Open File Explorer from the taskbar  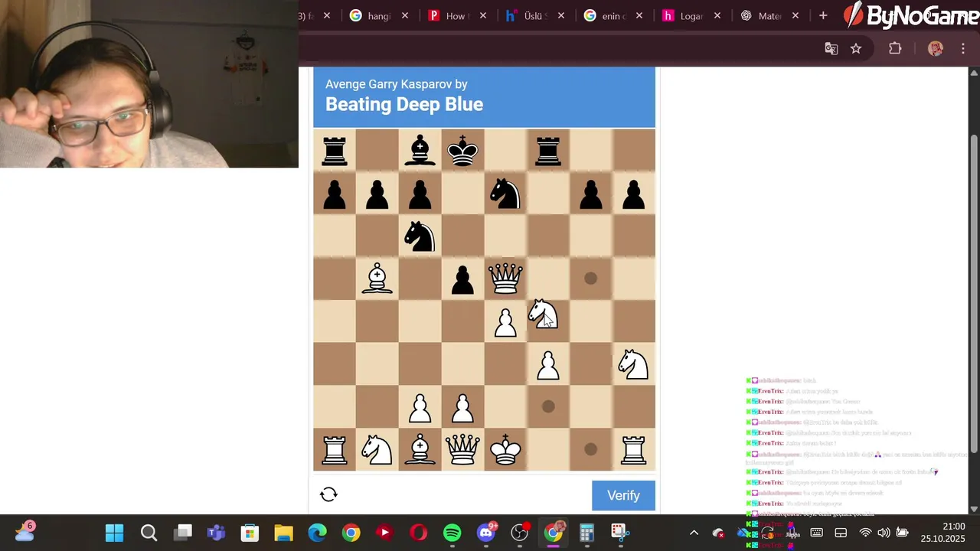point(284,533)
